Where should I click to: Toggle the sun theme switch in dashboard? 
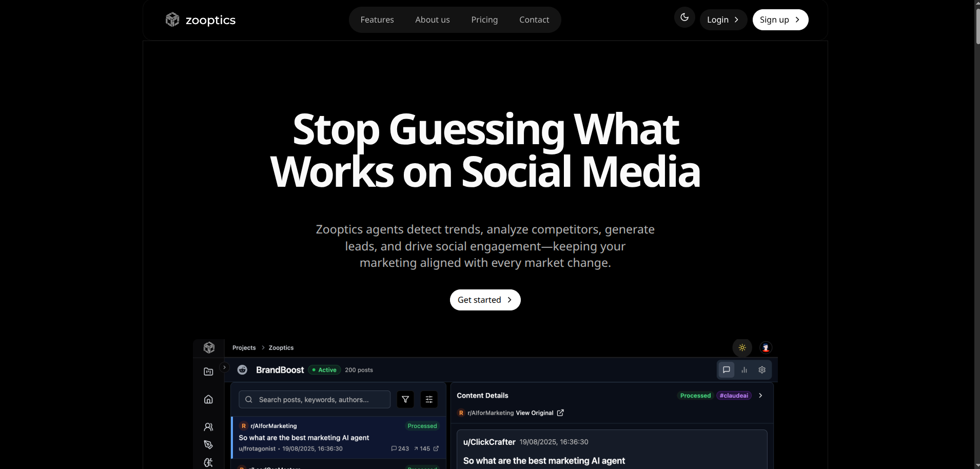click(x=742, y=348)
